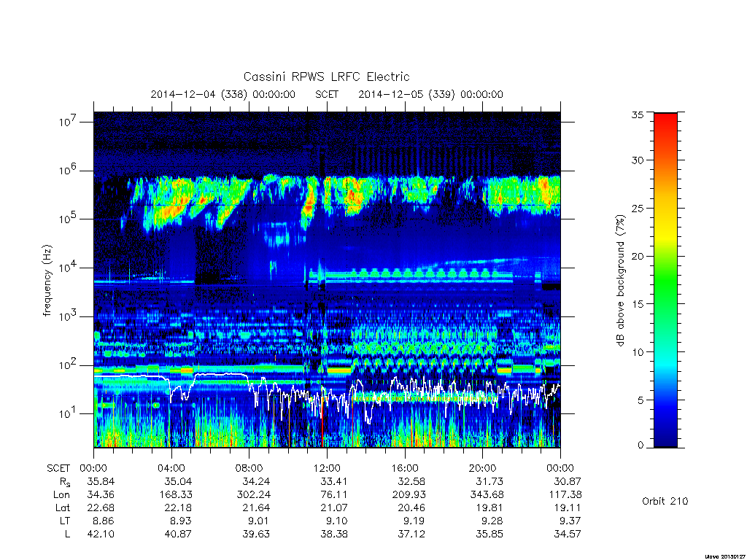Click the 10^7 frequency axis label
This screenshot has width=747, height=560.
(68, 122)
